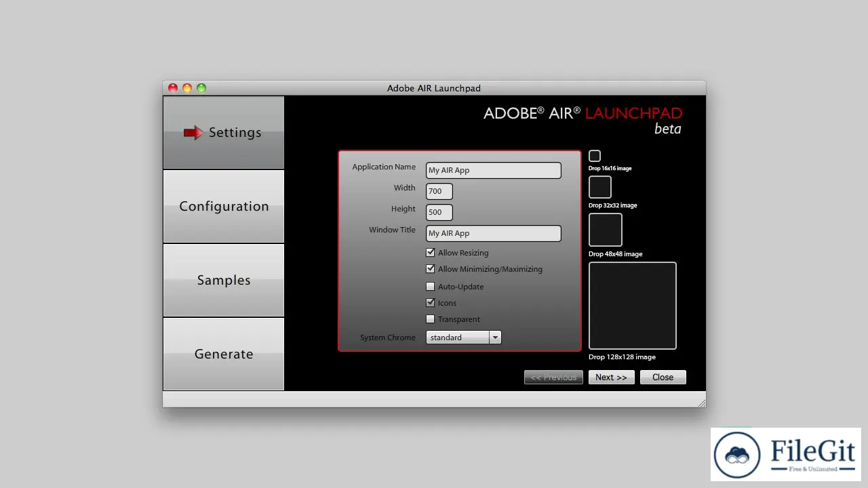Click the System Chrome label
This screenshot has width=868, height=488.
[x=388, y=338]
